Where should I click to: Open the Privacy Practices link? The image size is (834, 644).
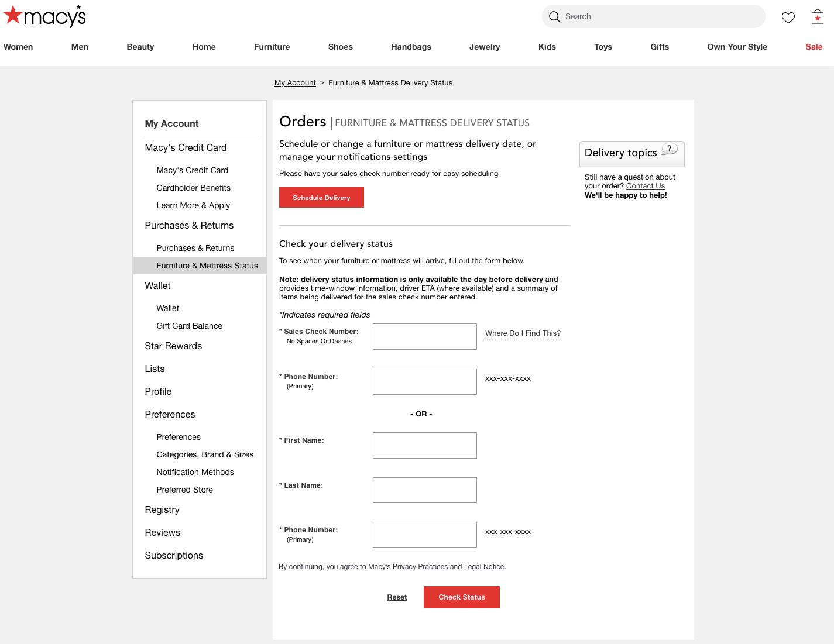420,567
